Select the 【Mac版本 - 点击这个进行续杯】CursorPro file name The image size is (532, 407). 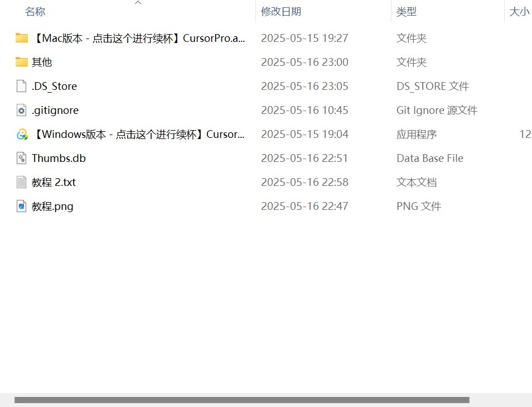pos(138,38)
